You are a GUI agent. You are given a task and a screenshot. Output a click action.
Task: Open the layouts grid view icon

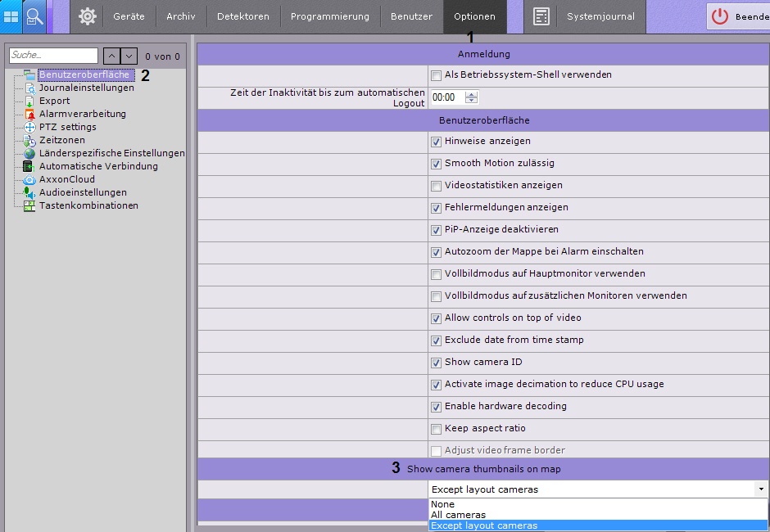[11, 16]
